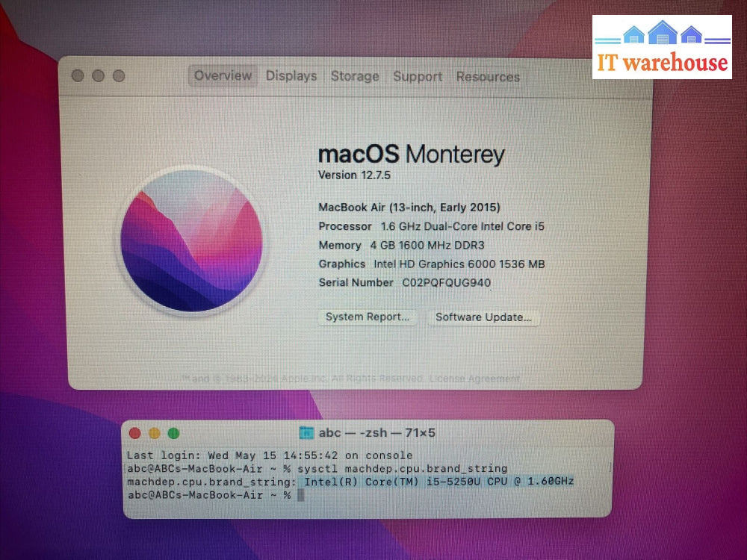747x560 pixels.
Task: Click the System Report button
Action: (368, 317)
